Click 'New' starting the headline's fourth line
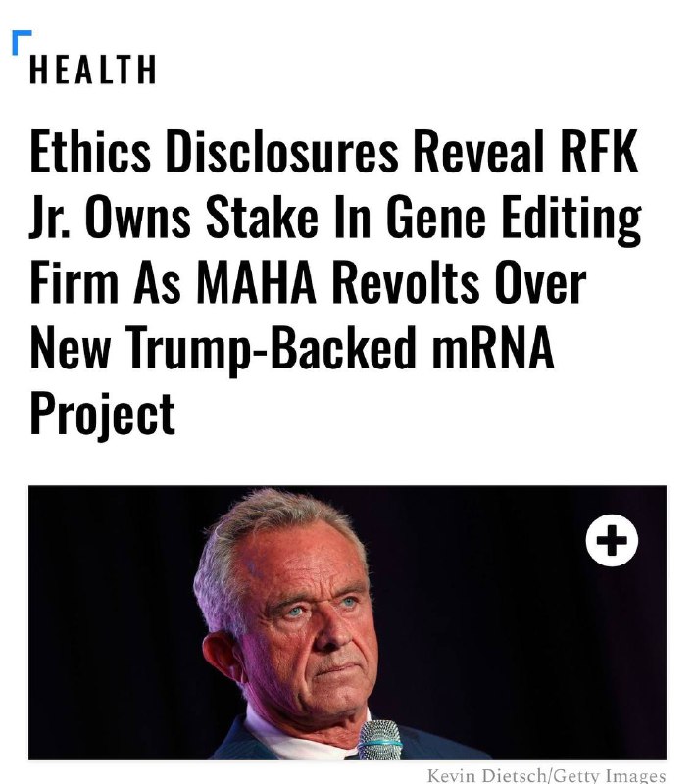This screenshot has width=695, height=784. tap(70, 348)
